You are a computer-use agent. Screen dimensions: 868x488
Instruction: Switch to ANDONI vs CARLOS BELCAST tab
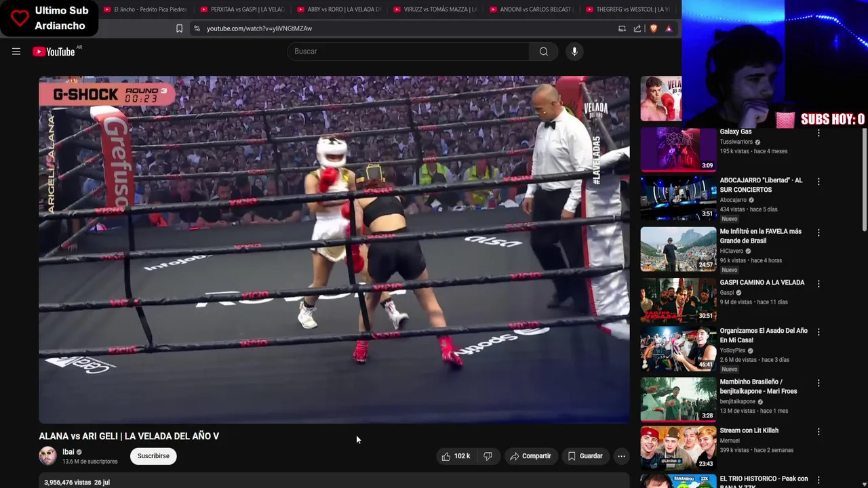(x=531, y=9)
